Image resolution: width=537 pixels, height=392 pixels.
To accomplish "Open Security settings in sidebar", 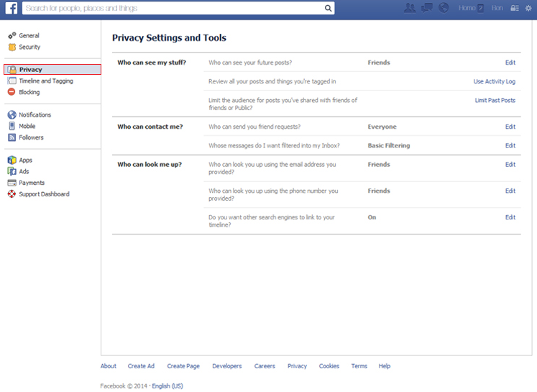I will (29, 47).
